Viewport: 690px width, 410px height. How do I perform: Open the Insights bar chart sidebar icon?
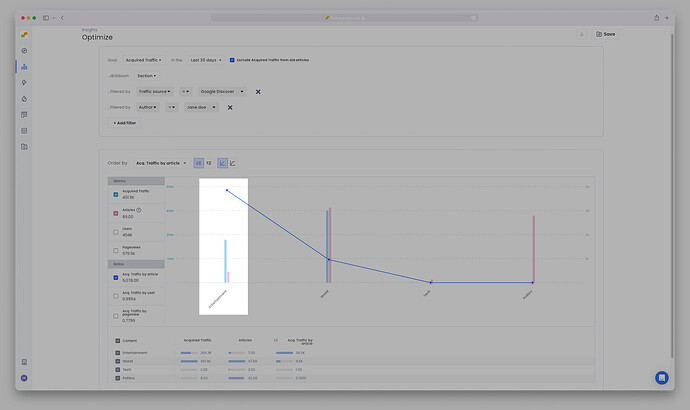pos(23,66)
